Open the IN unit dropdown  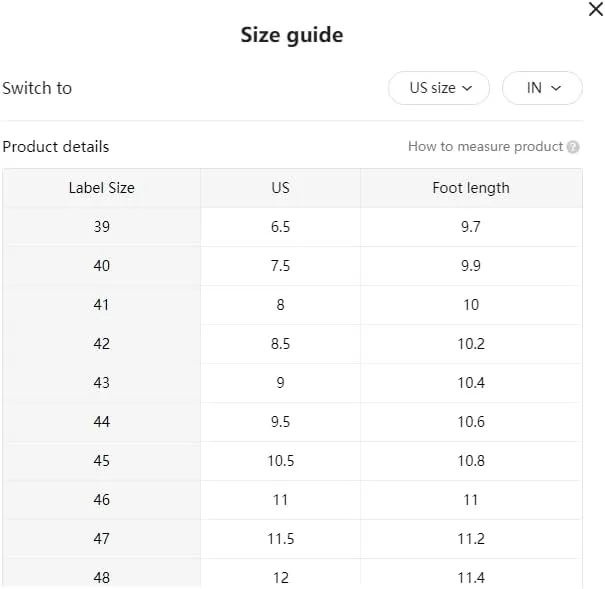(542, 88)
